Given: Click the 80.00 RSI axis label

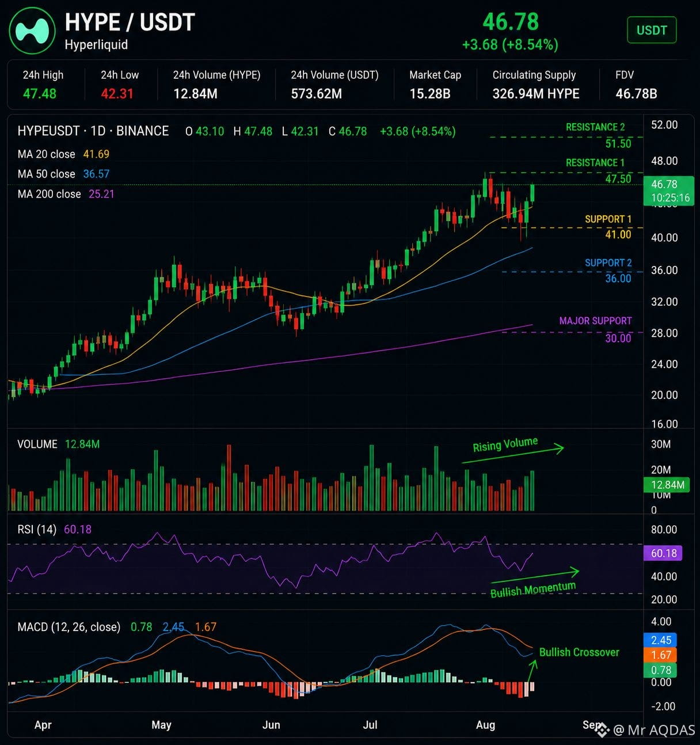Looking at the screenshot, I should point(664,530).
